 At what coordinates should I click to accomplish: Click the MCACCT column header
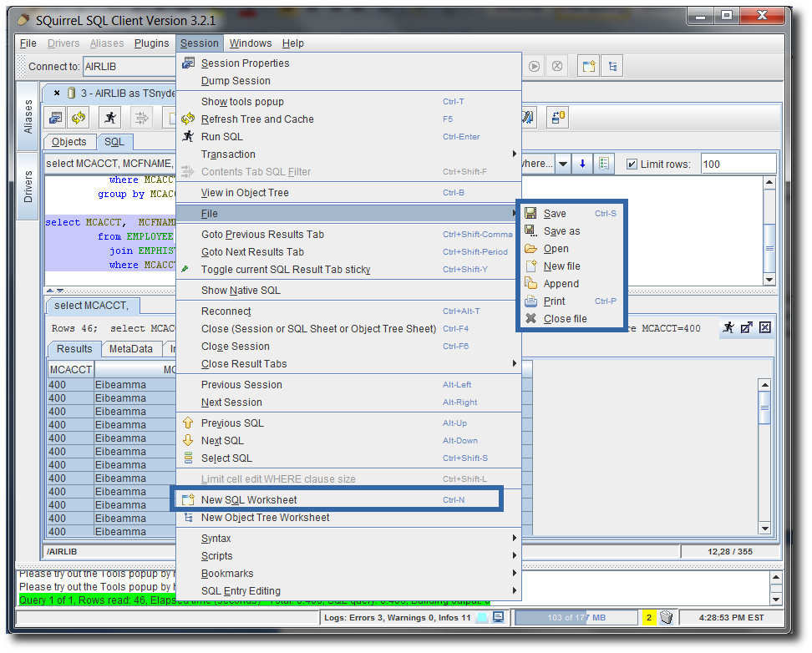70,370
